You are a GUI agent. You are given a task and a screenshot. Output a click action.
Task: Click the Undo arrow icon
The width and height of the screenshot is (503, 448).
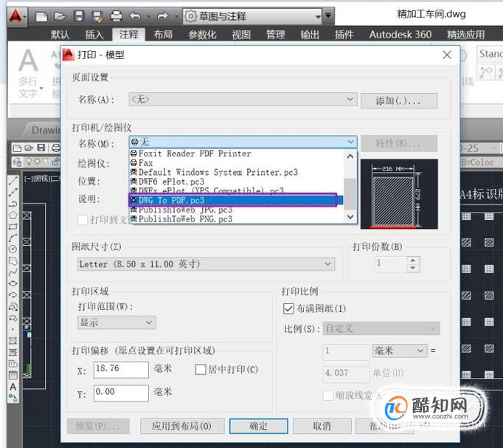click(x=136, y=15)
